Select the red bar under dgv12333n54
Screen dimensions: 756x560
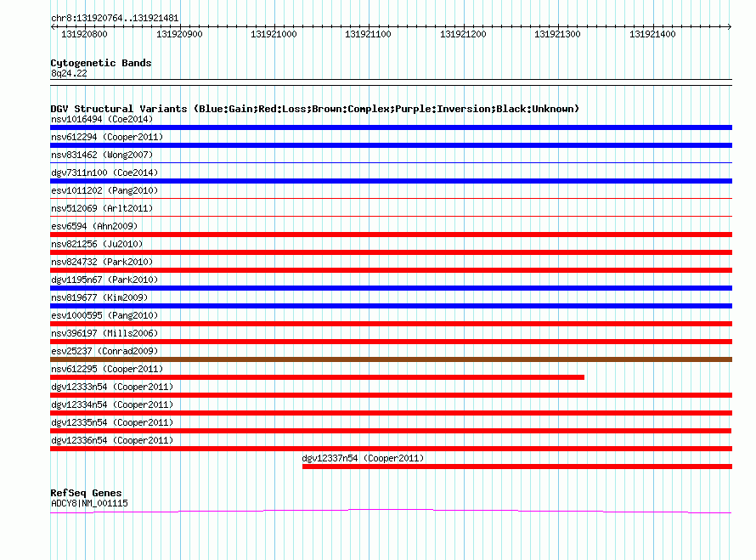tap(391, 395)
